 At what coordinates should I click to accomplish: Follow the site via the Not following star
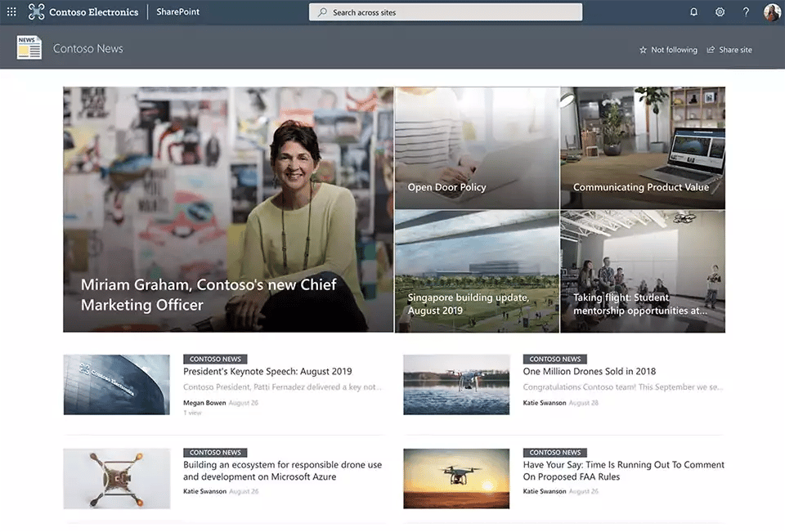click(668, 49)
